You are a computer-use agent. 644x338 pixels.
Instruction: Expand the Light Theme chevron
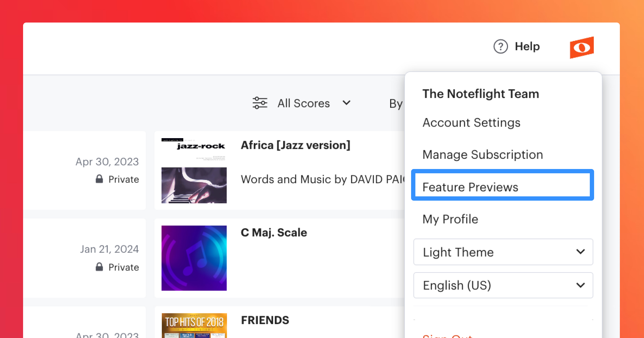(x=580, y=252)
